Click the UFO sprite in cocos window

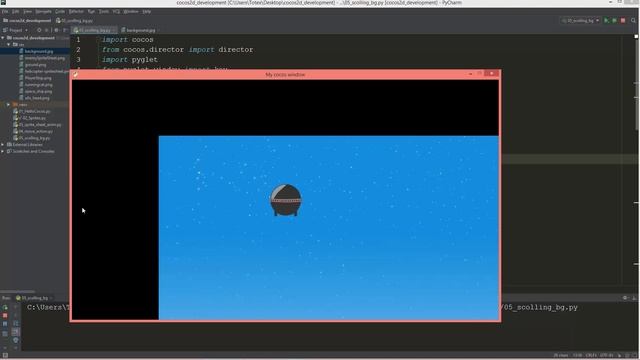pyautogui.click(x=286, y=200)
